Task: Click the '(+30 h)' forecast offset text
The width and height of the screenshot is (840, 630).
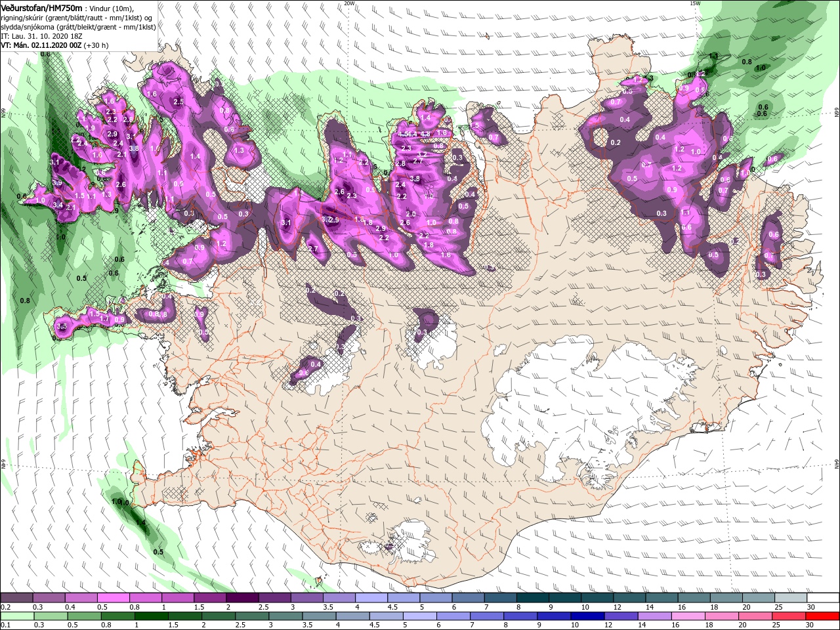Action: [95, 45]
